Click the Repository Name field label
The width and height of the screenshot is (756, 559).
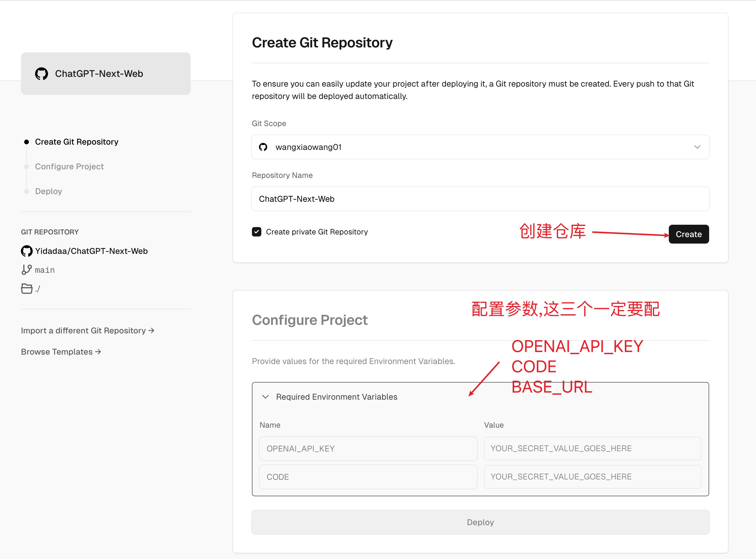pyautogui.click(x=282, y=175)
